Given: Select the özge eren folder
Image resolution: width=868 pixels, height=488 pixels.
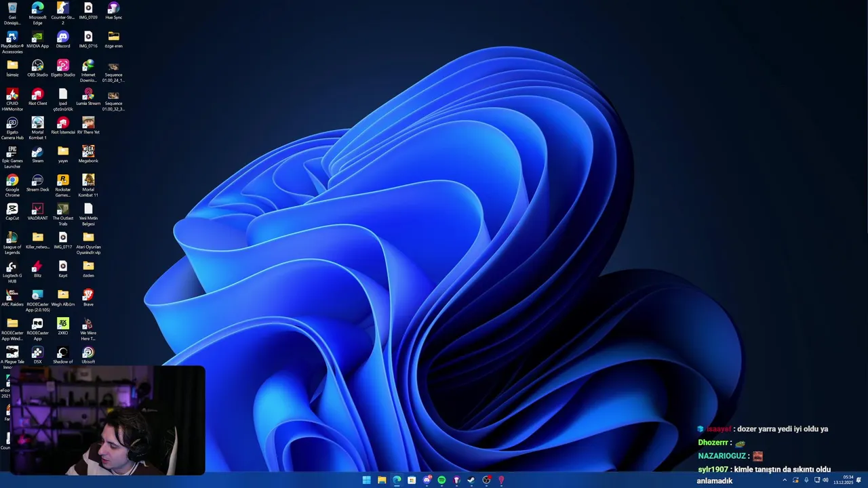Looking at the screenshot, I should 113,39.
